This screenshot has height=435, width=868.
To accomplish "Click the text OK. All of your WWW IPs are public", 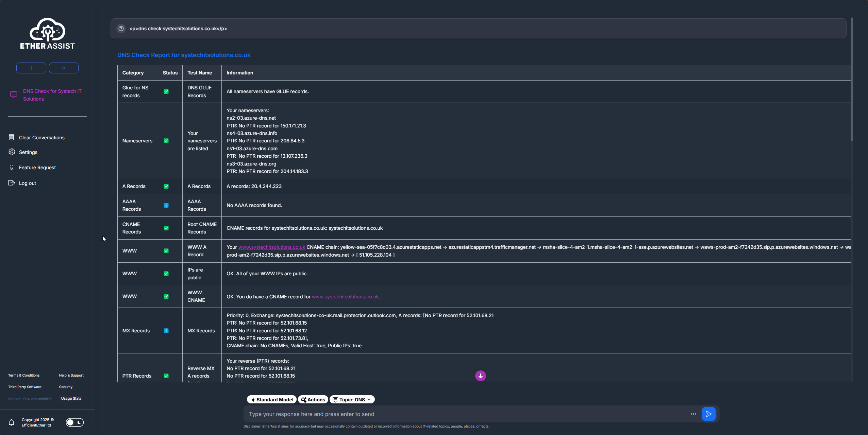I will pyautogui.click(x=267, y=274).
